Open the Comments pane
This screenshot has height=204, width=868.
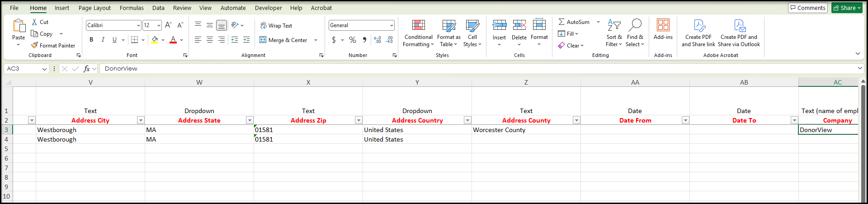click(x=808, y=8)
